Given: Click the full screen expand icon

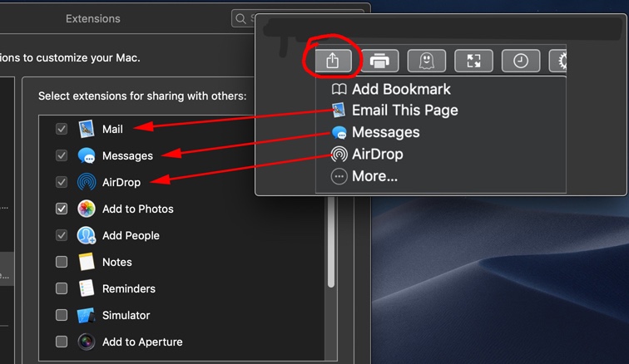Looking at the screenshot, I should (473, 61).
